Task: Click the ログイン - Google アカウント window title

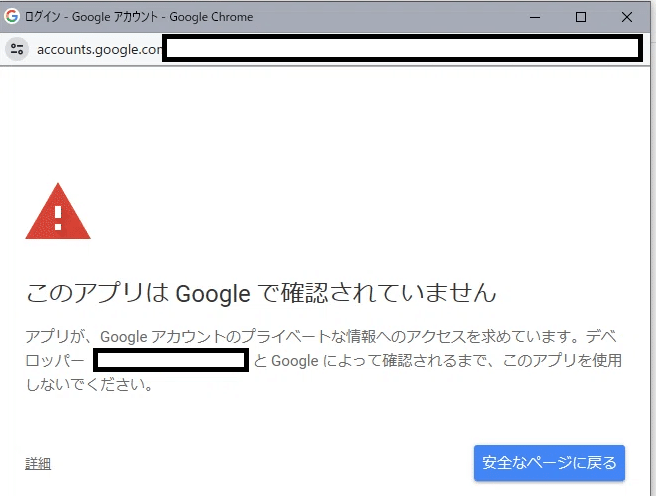Action: (139, 17)
